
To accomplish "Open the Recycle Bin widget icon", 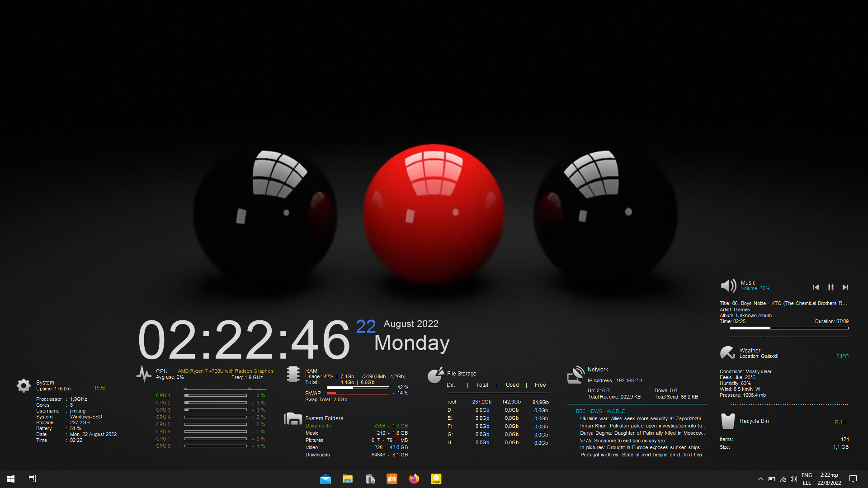I will click(728, 421).
